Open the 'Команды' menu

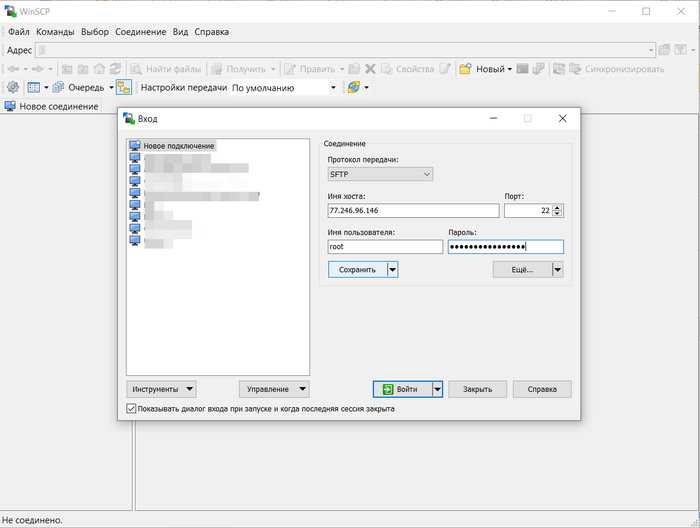pyautogui.click(x=56, y=32)
